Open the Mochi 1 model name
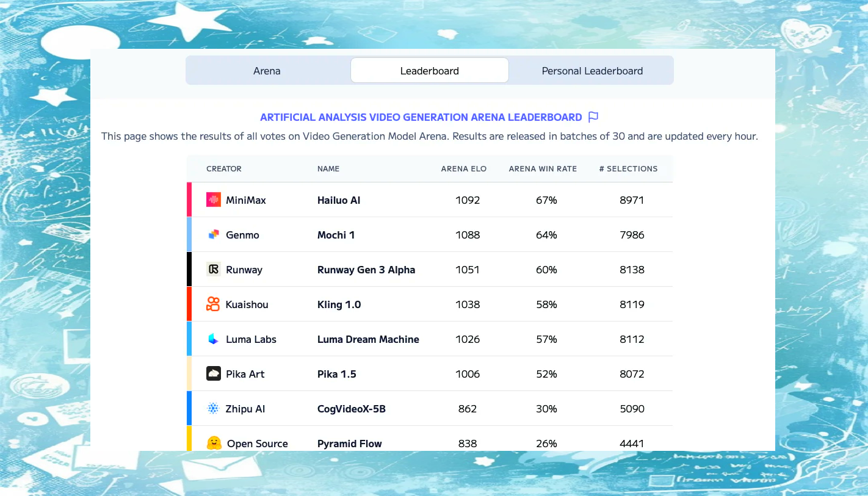Image resolution: width=868 pixels, height=496 pixels. [336, 235]
